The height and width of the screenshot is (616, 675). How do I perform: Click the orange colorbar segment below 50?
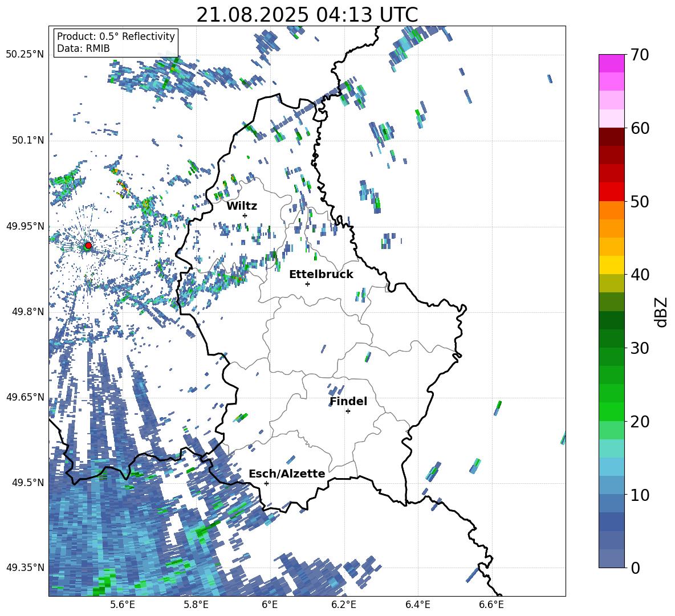pyautogui.click(x=611, y=210)
